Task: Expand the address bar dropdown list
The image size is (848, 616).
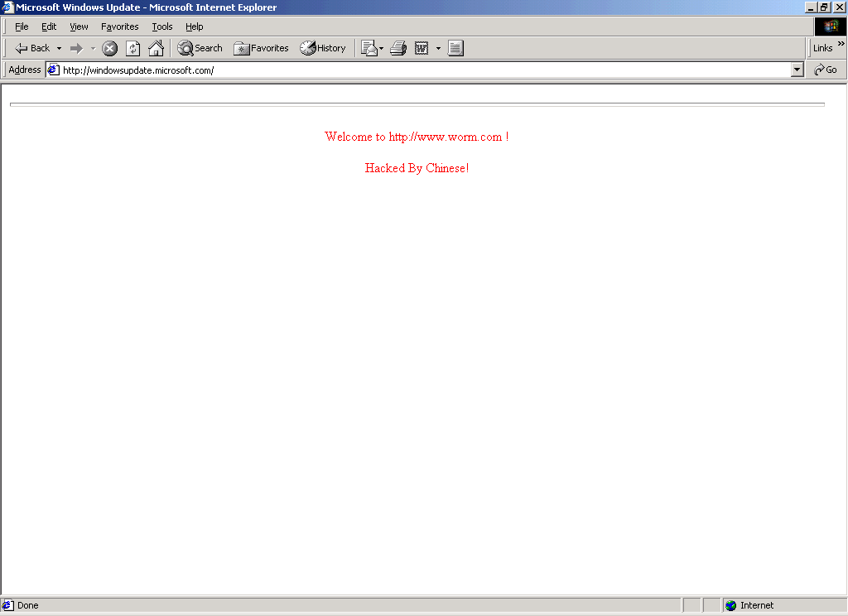Action: 797,70
